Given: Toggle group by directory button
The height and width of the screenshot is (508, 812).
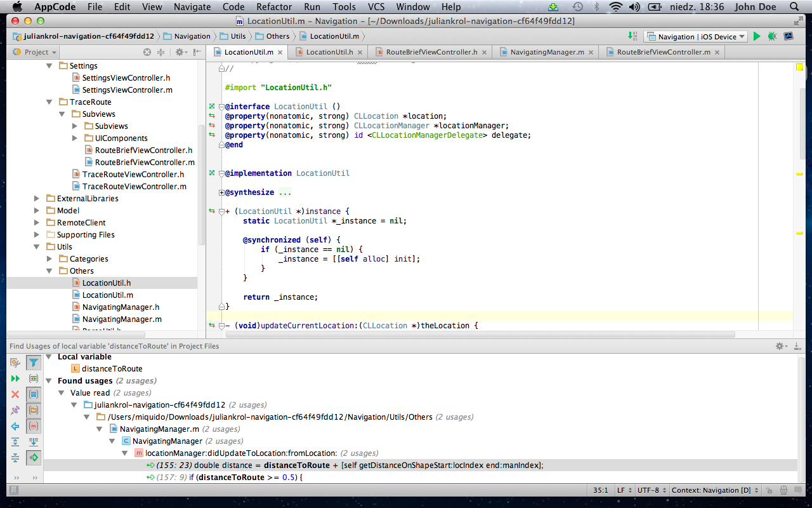Looking at the screenshot, I should coord(34,410).
